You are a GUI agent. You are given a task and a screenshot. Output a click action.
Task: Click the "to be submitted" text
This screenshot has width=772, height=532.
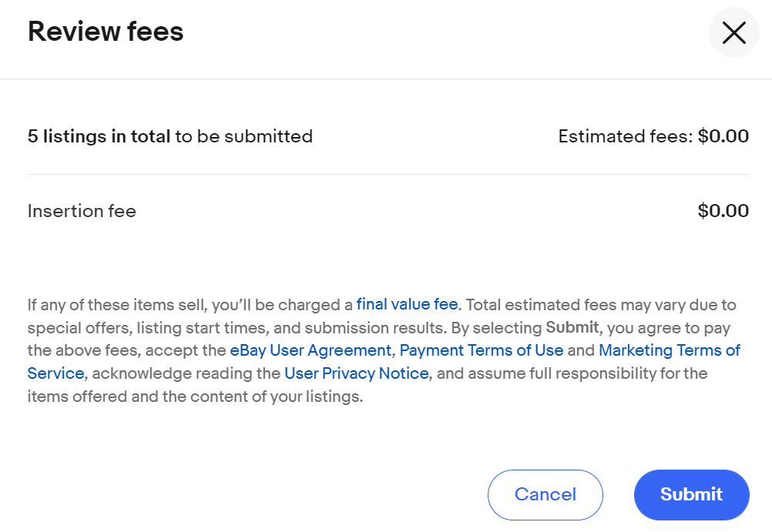tap(243, 137)
